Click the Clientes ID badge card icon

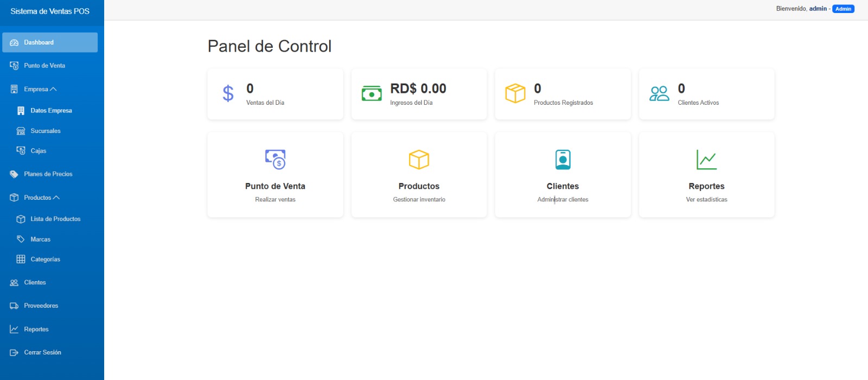(x=563, y=160)
